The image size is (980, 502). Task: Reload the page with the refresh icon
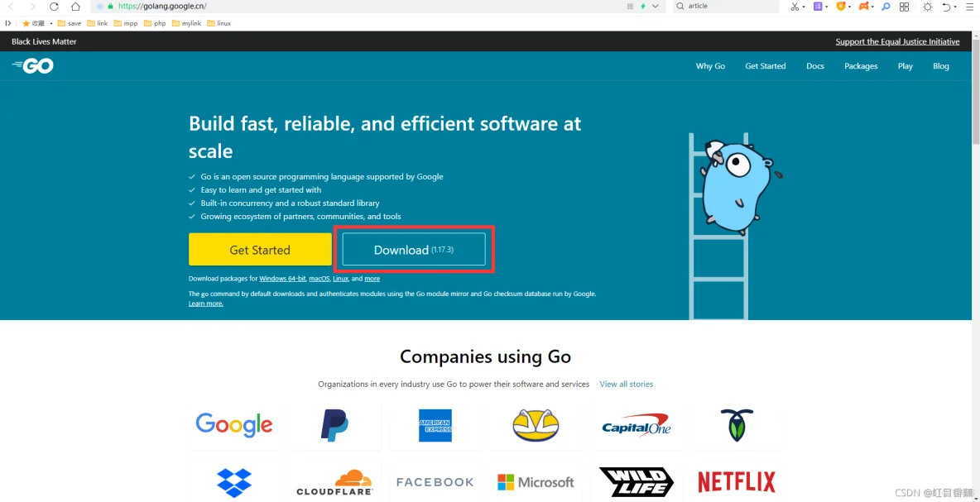click(54, 7)
